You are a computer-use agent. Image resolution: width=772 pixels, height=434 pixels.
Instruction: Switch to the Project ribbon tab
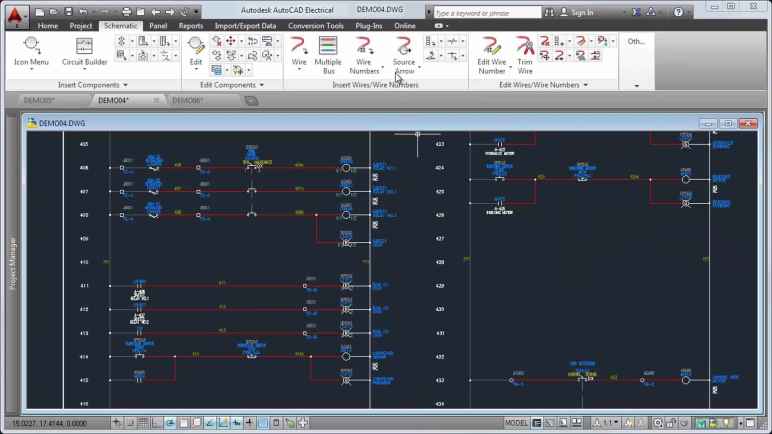pyautogui.click(x=81, y=26)
